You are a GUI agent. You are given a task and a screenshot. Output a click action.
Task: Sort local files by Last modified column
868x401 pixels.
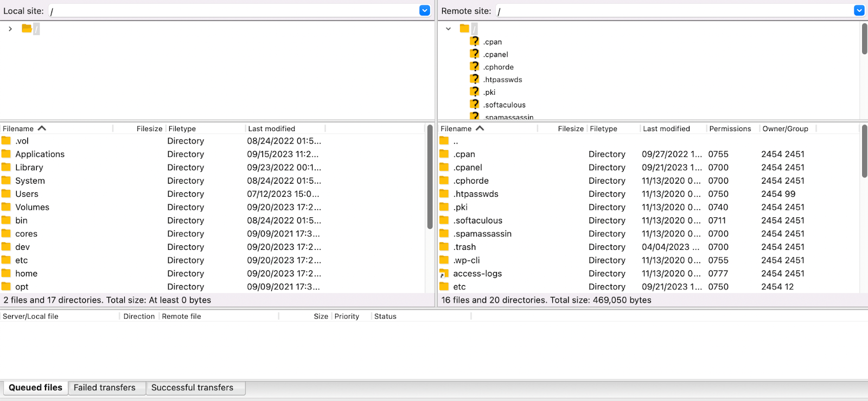coord(271,128)
